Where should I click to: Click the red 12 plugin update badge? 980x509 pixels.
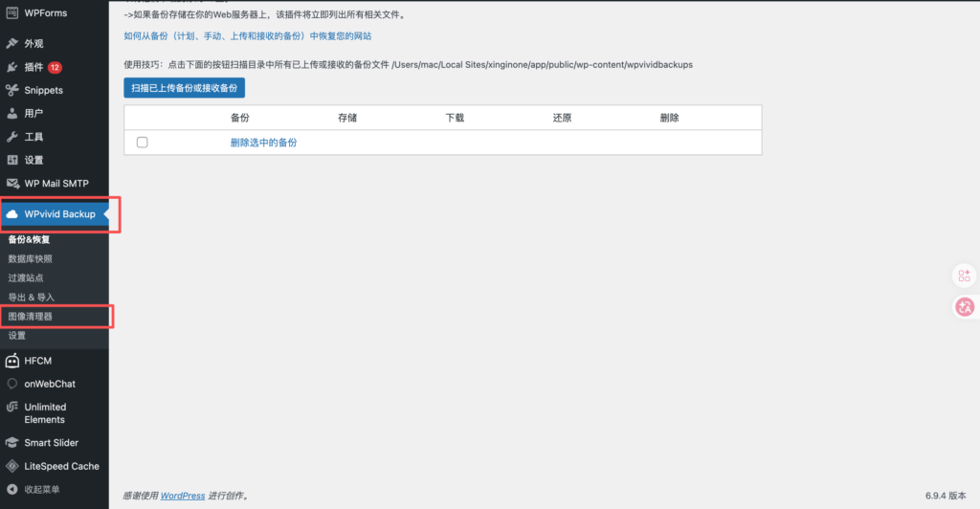click(55, 67)
